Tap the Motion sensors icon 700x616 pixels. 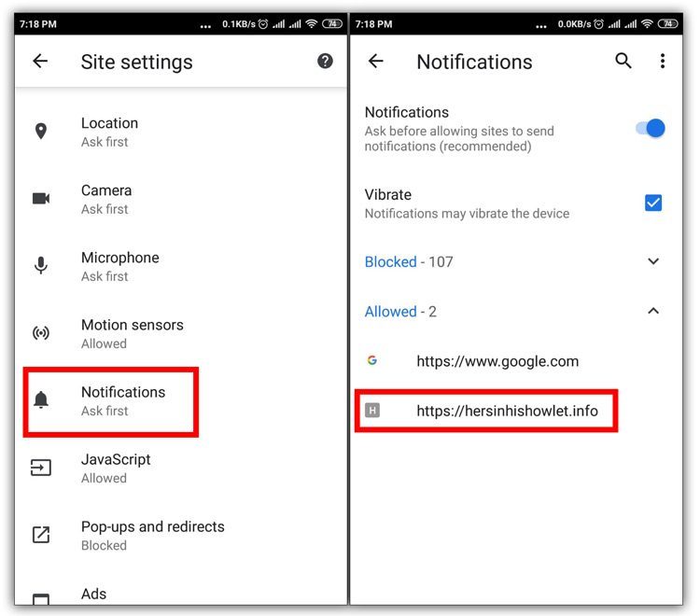tap(41, 333)
